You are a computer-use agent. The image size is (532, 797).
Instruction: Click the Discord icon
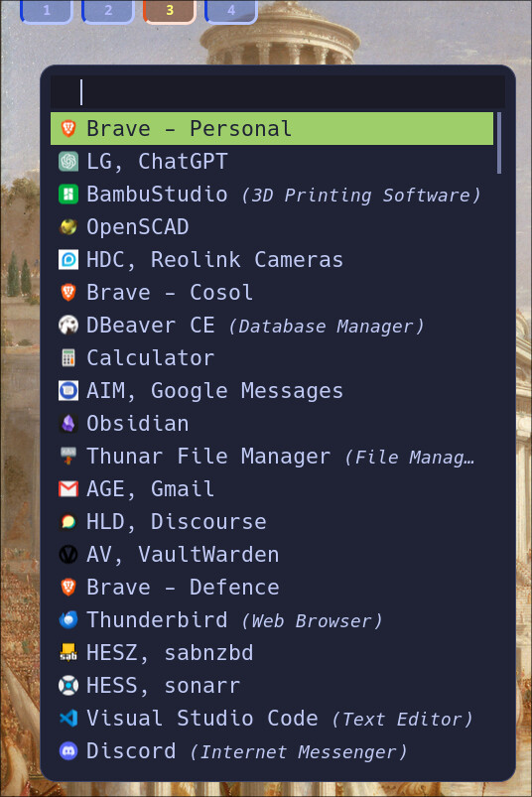[x=68, y=750]
